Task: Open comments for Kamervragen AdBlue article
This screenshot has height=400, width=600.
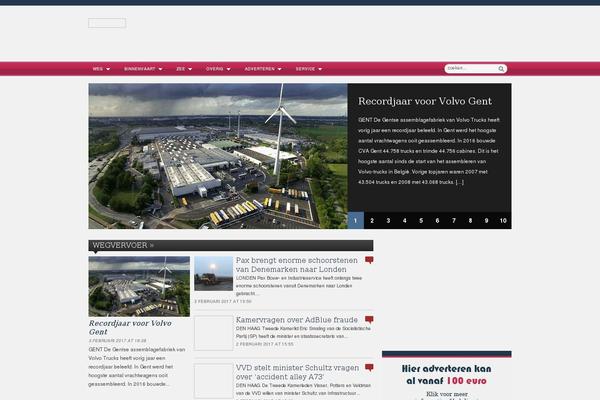Action: pos(369,319)
